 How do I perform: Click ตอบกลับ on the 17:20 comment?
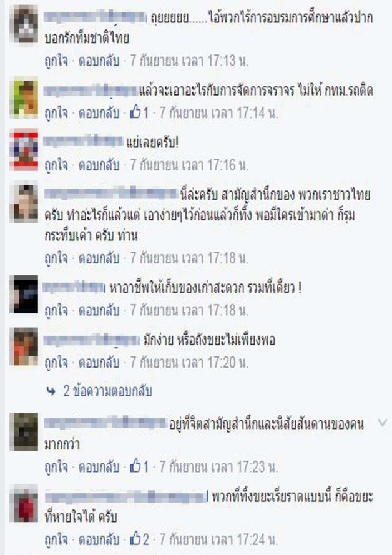(x=99, y=362)
